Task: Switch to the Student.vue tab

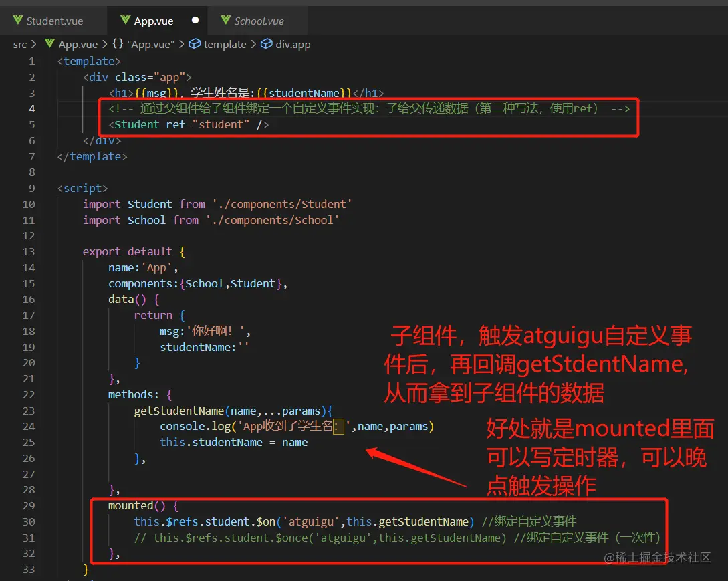Action: [55, 21]
